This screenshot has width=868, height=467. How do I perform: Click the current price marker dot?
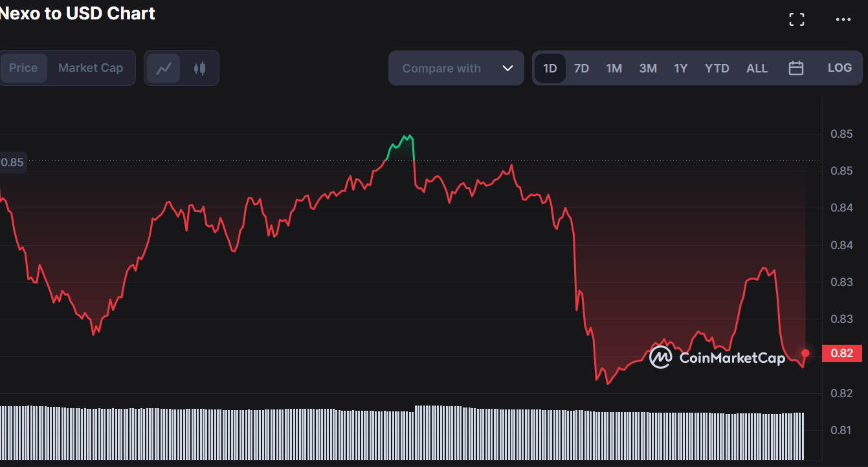[x=805, y=354]
